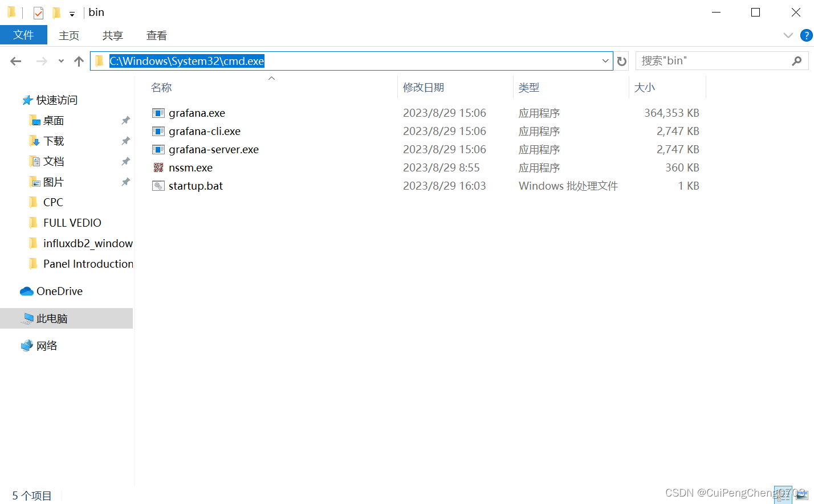
Task: Click the 搜索"bin" search box
Action: [x=722, y=61]
